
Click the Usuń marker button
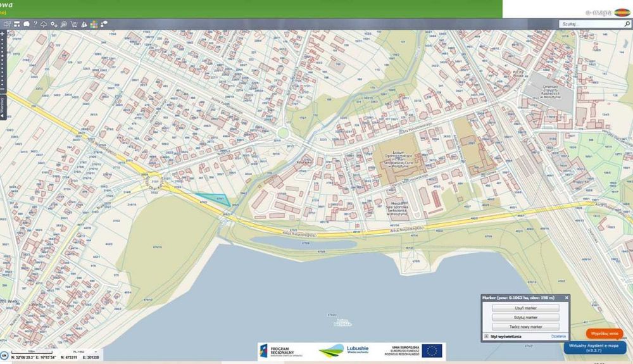point(525,308)
